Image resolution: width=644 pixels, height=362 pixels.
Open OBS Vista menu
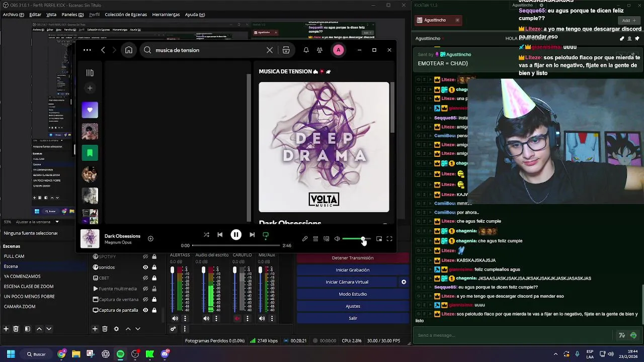tap(51, 15)
